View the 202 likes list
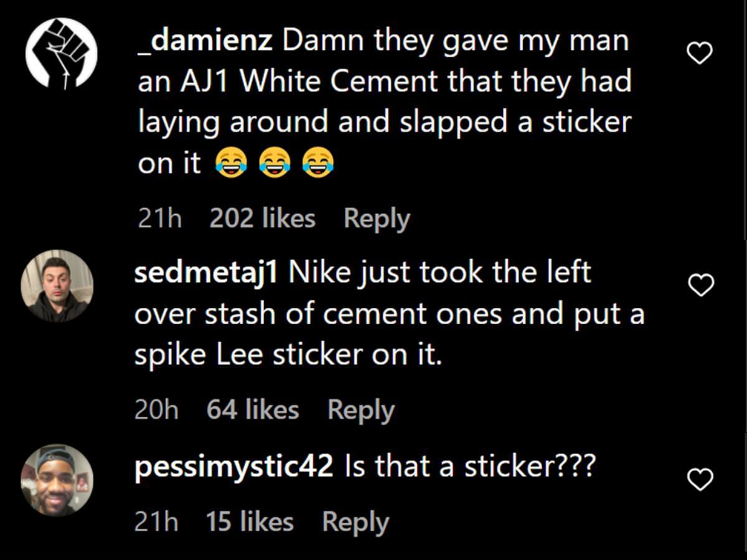The width and height of the screenshot is (747, 560). click(263, 218)
